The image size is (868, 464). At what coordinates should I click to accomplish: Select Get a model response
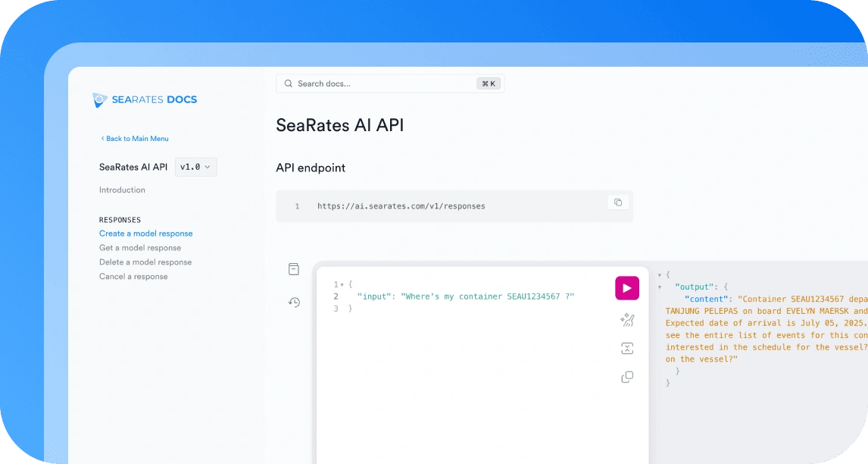tap(140, 248)
